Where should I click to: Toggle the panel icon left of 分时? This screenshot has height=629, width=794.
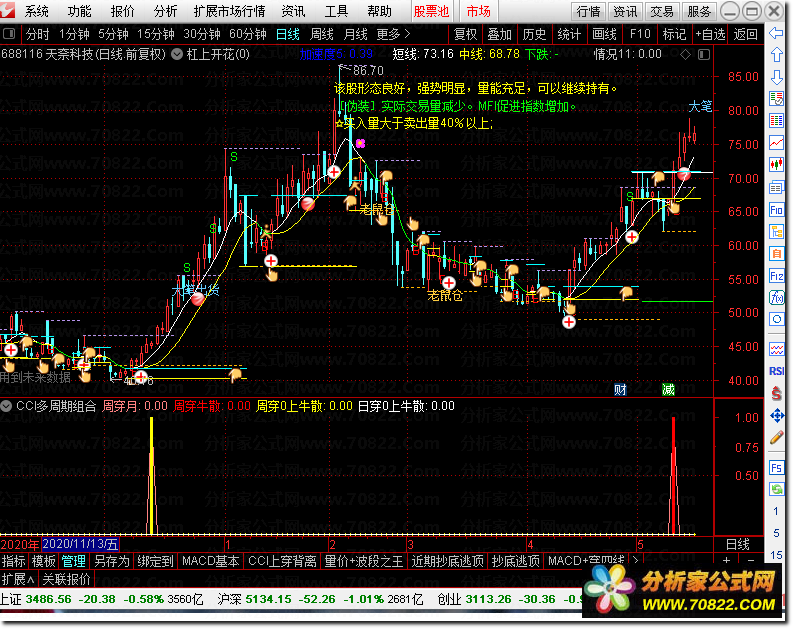9,34
